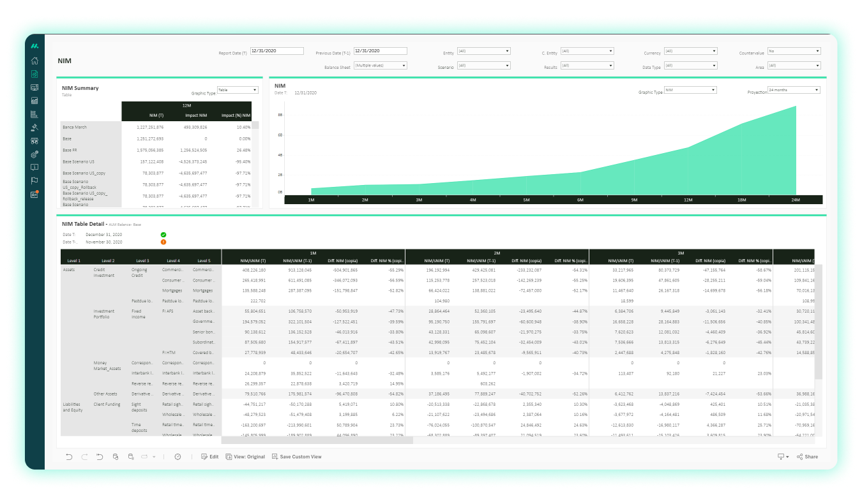This screenshot has height=504, width=862.
Task: Open the flag sidebar icon
Action: point(34,181)
